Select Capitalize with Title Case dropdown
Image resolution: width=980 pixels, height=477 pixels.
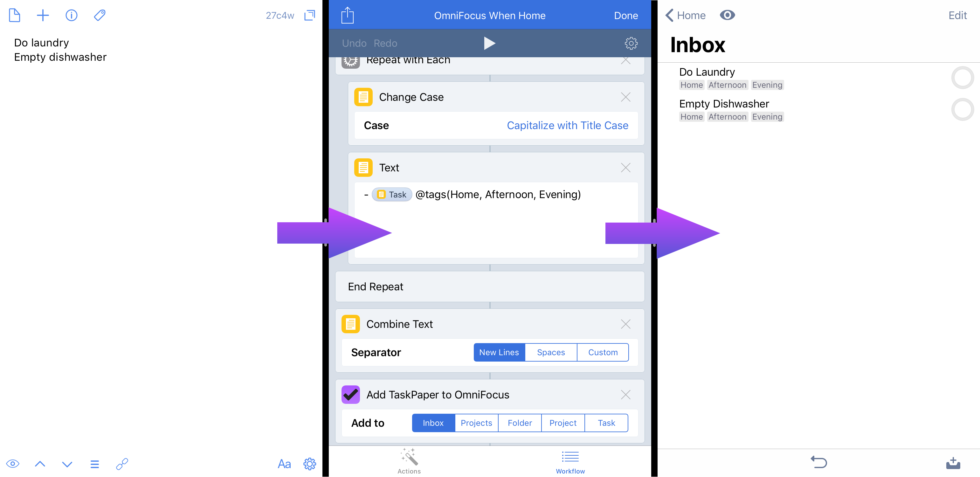pyautogui.click(x=568, y=126)
